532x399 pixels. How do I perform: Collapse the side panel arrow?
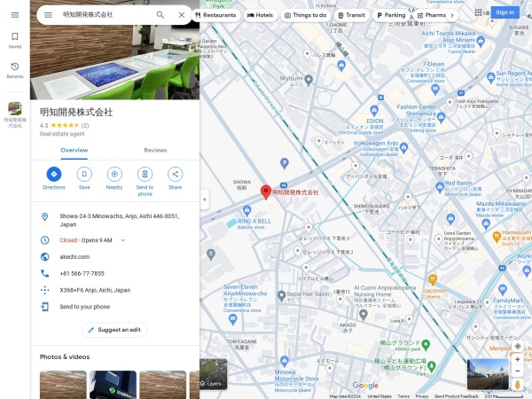point(204,199)
